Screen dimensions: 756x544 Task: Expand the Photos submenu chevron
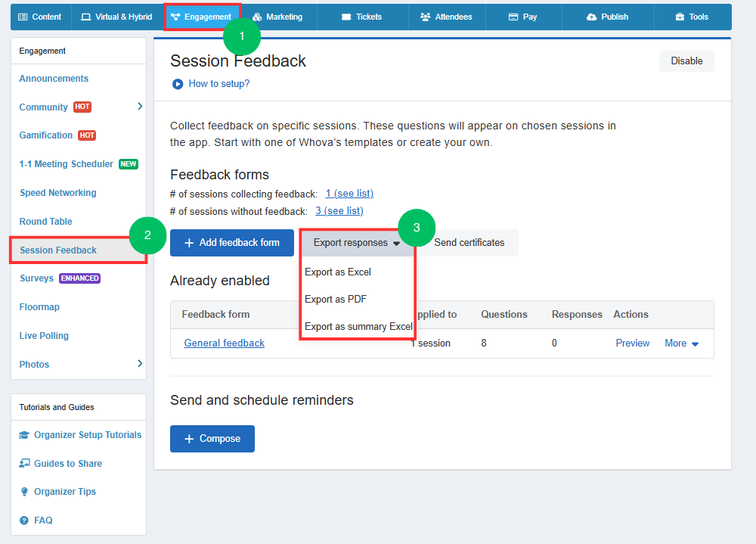(x=140, y=364)
